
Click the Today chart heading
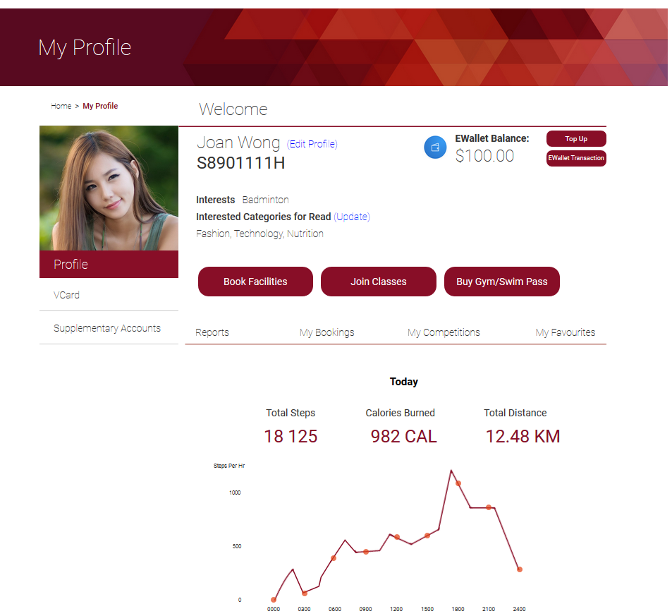pyautogui.click(x=404, y=381)
